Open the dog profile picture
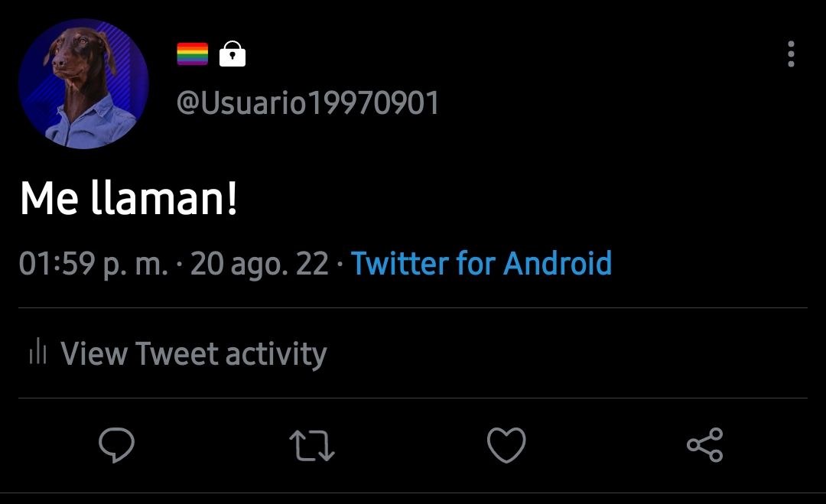826x504 pixels. click(83, 83)
